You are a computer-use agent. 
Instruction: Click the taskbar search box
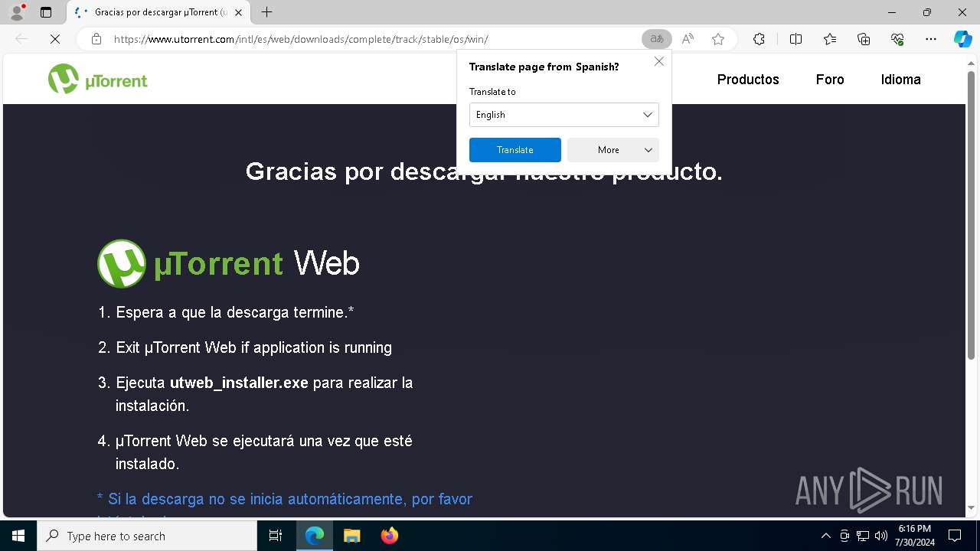(147, 536)
